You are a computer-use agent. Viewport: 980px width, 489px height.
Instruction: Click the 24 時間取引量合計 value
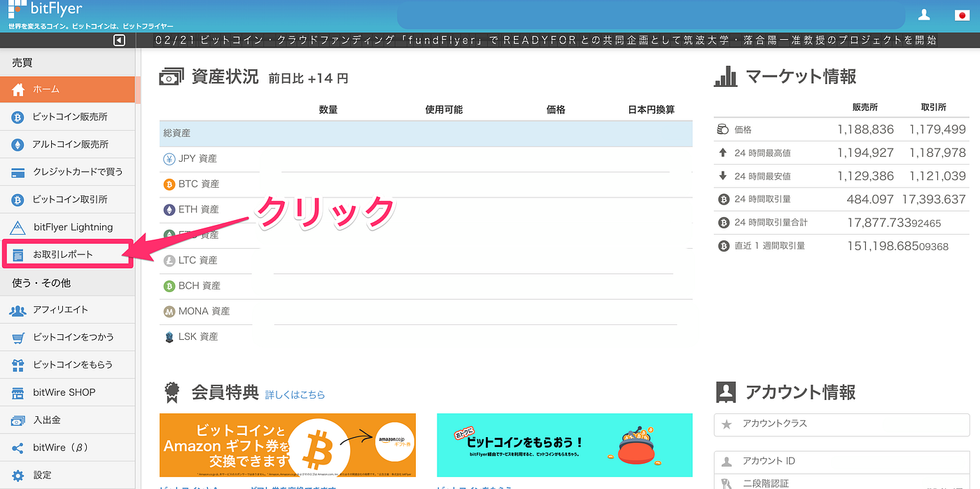pos(894,223)
